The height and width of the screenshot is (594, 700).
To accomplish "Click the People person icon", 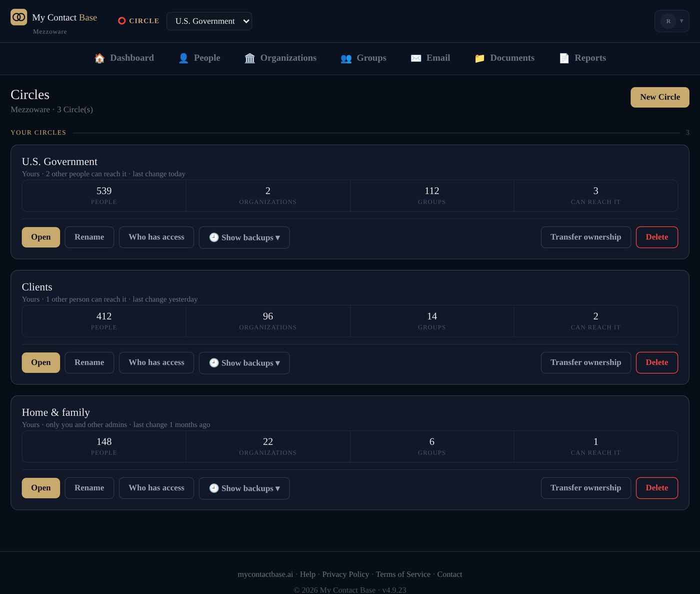I will click(x=183, y=58).
